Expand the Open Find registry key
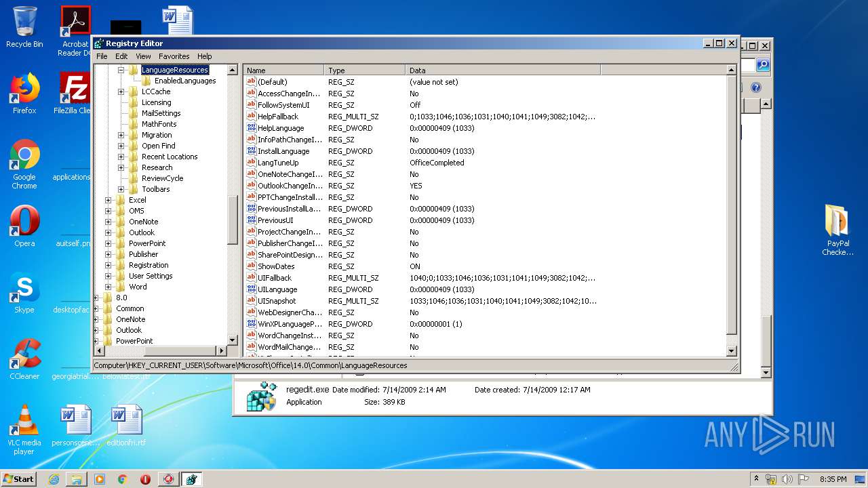Image resolution: width=868 pixels, height=488 pixels. coord(121,146)
